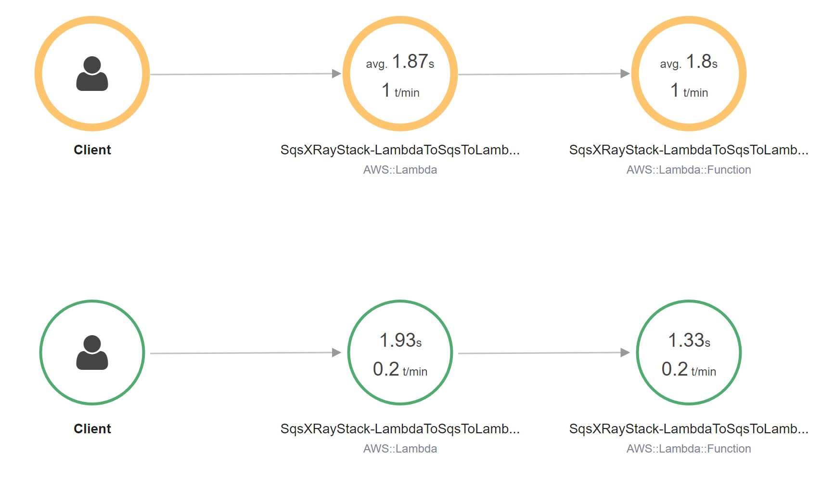Click the AWS::Lambda::Function type text in upper map
This screenshot has width=822, height=504.
689,170
